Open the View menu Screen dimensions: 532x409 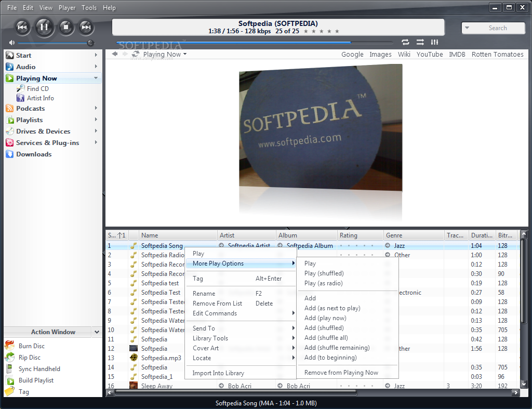pyautogui.click(x=46, y=7)
